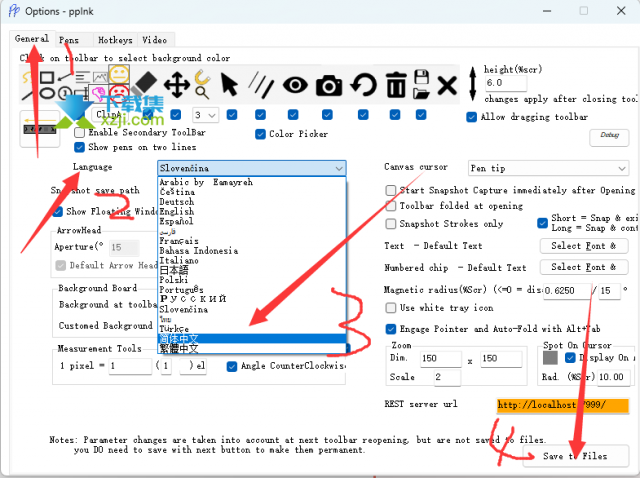The height and width of the screenshot is (478, 640).
Task: Click the ClipA button
Action: click(109, 115)
